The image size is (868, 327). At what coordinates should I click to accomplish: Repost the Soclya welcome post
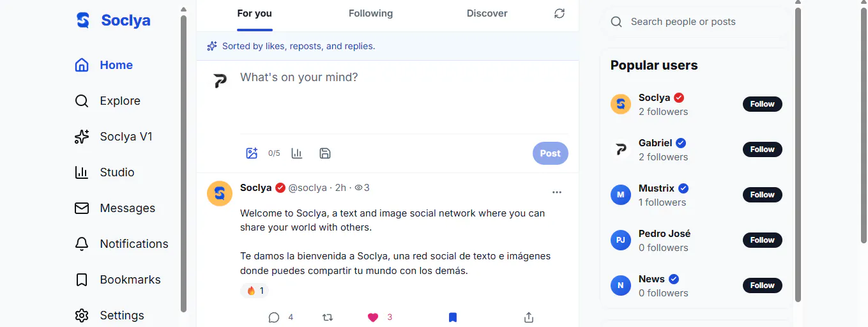point(328,317)
